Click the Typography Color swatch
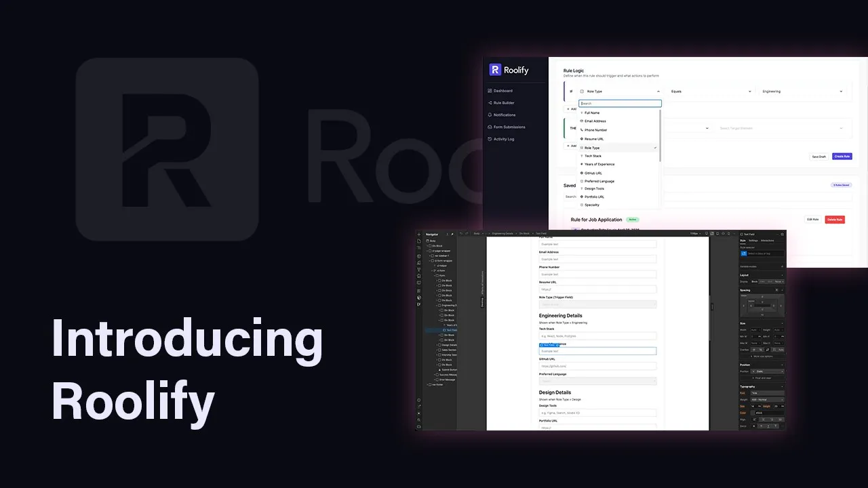 point(753,412)
